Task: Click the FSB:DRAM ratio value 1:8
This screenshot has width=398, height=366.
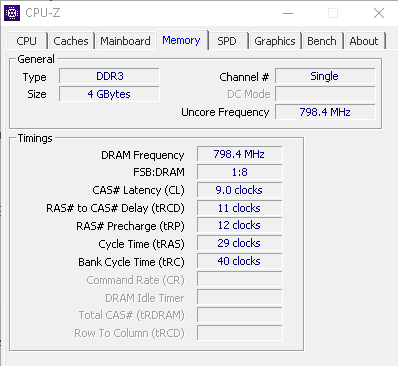Action: [x=239, y=172]
